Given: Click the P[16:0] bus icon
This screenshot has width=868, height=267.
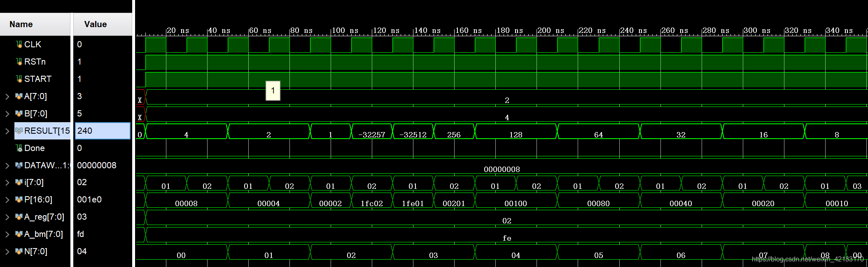Looking at the screenshot, I should click(19, 200).
